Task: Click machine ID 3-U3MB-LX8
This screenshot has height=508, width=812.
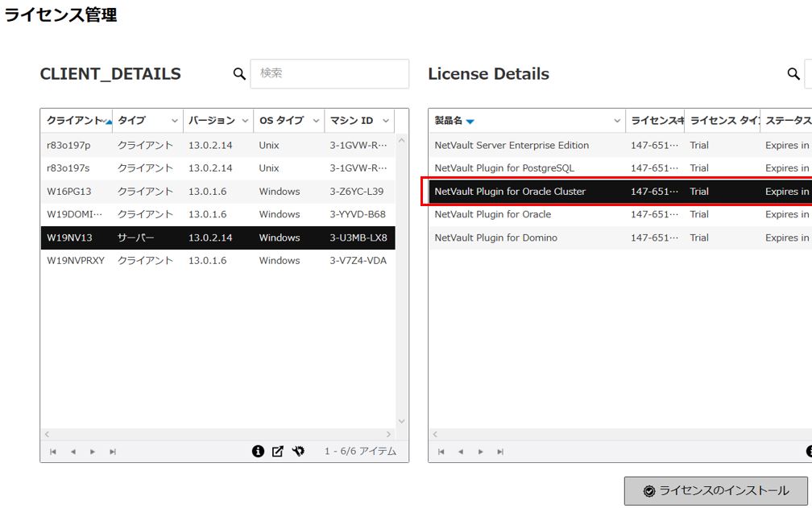Action: pos(358,237)
